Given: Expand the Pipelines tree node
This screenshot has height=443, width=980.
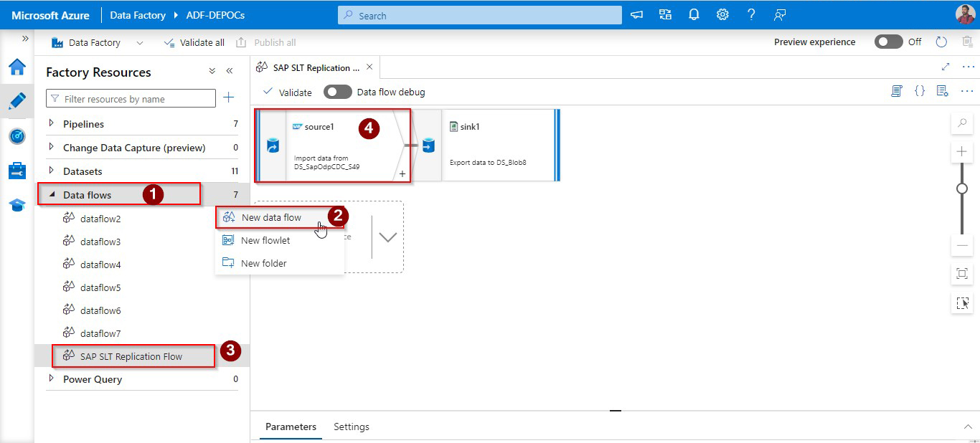Looking at the screenshot, I should pos(52,124).
